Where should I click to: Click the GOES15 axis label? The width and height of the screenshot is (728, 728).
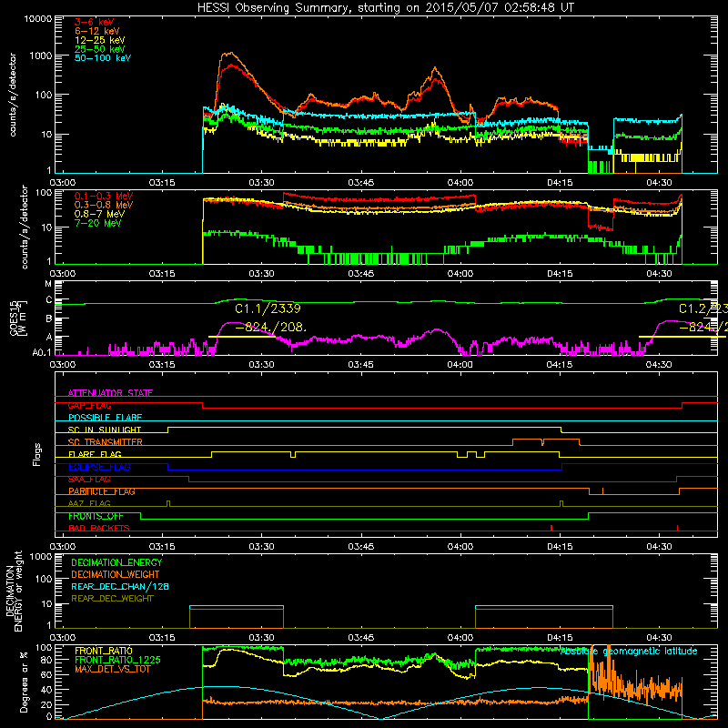coord(16,318)
